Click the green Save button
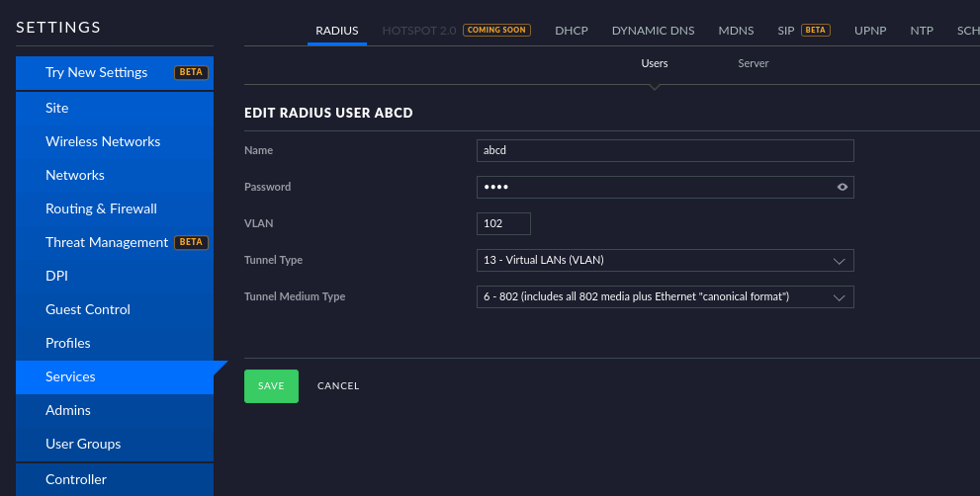The width and height of the screenshot is (980, 496). pyautogui.click(x=271, y=386)
